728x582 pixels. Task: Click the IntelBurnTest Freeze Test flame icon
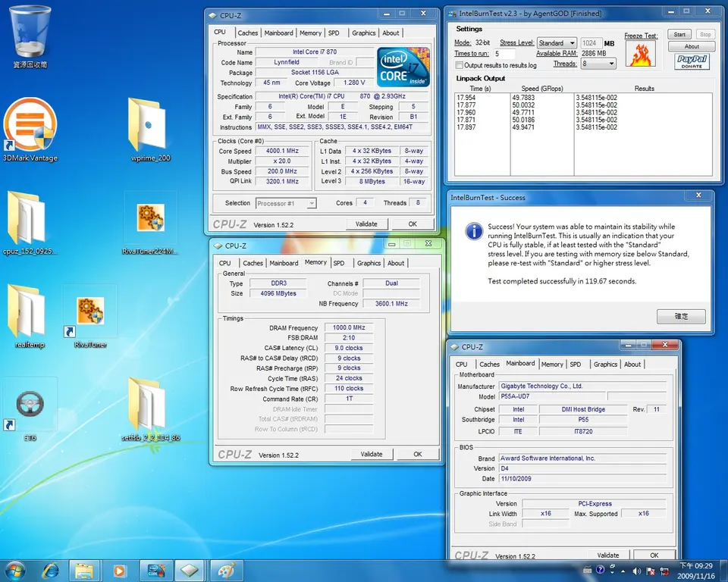[x=641, y=54]
